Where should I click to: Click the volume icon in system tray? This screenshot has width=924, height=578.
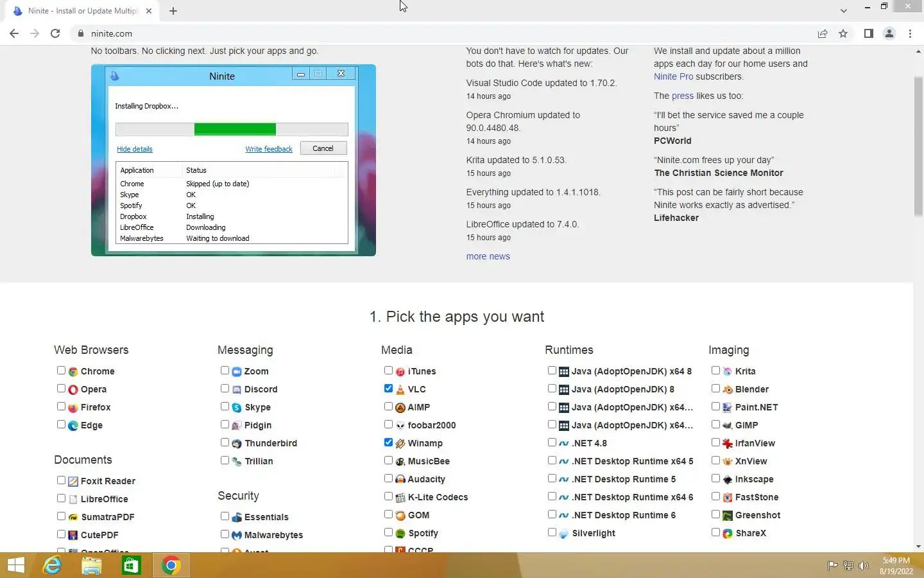864,566
